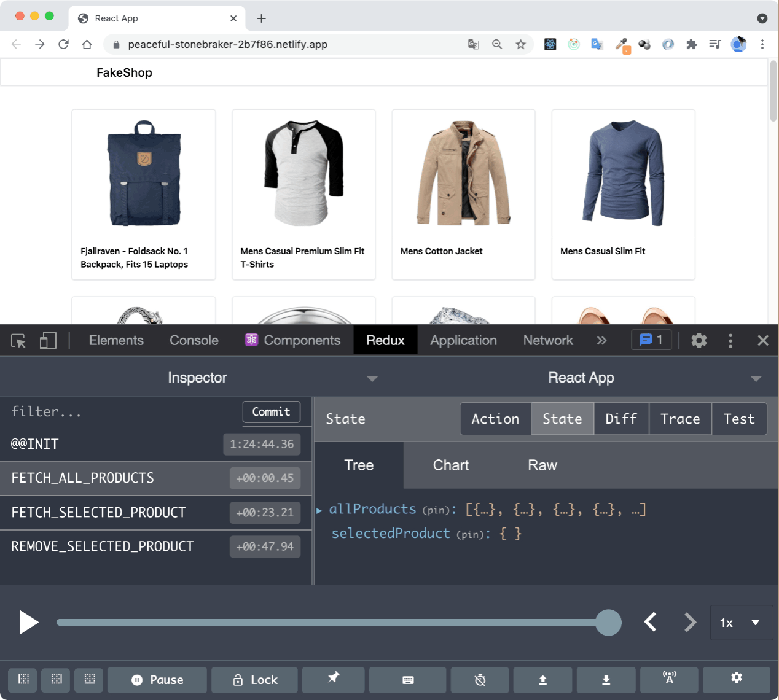Click the inspect element picker in DevTools

[x=18, y=340]
